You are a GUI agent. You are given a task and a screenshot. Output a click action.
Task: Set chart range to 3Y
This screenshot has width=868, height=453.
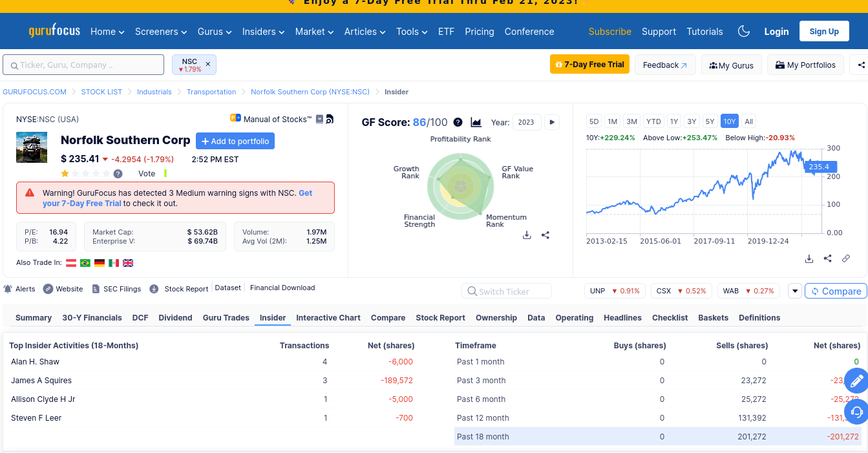pyautogui.click(x=692, y=121)
